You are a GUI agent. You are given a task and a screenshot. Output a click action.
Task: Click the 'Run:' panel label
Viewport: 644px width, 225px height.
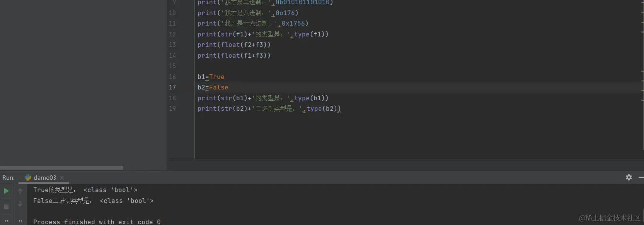9,178
